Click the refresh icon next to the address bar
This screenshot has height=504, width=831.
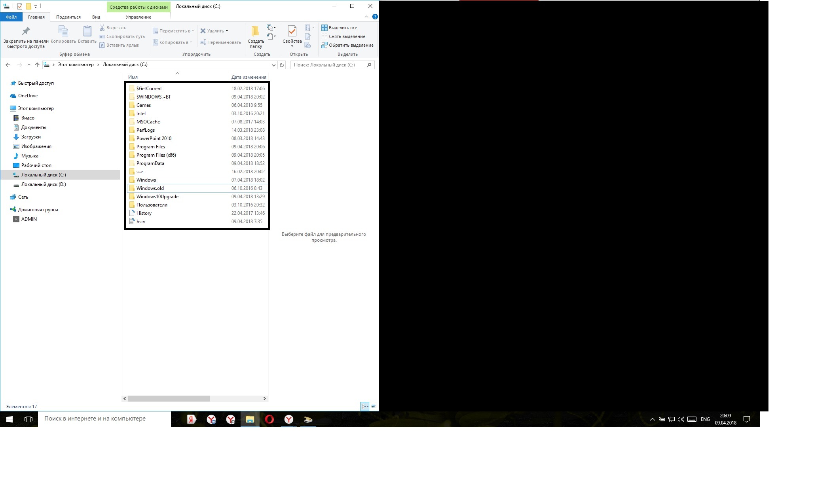(x=282, y=65)
